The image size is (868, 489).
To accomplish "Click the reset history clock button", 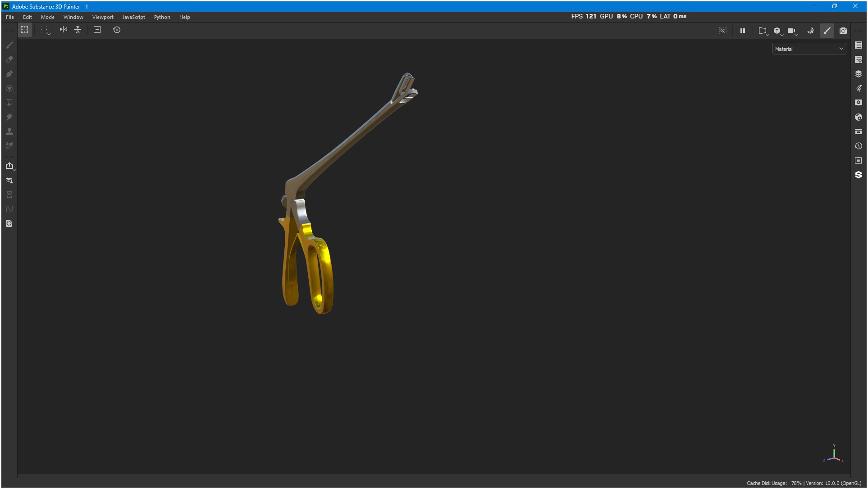I will (x=117, y=30).
